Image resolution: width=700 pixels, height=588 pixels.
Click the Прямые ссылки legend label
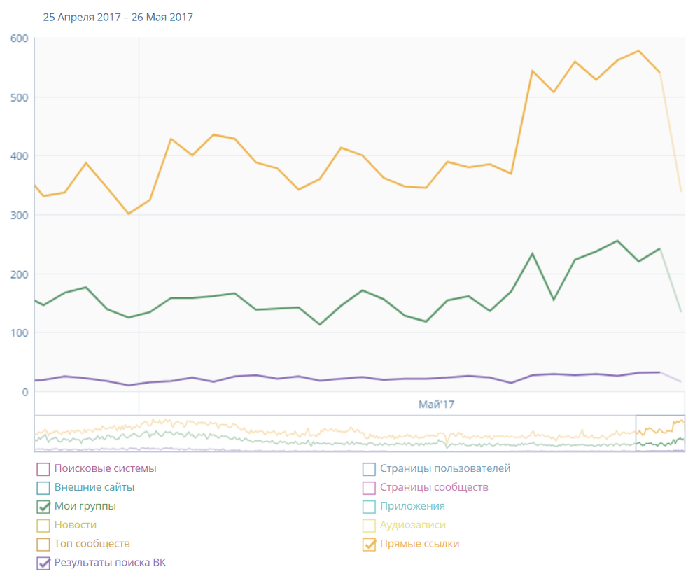(x=419, y=544)
